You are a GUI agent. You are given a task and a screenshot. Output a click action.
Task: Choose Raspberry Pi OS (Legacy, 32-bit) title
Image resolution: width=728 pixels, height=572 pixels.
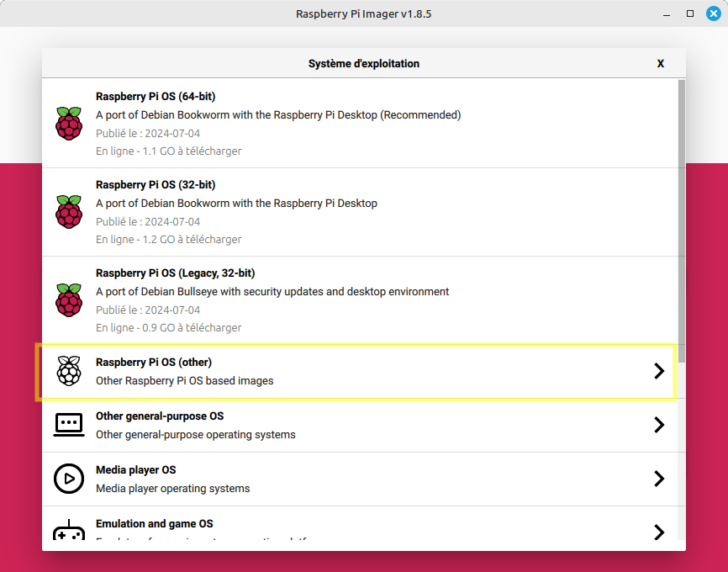(175, 273)
